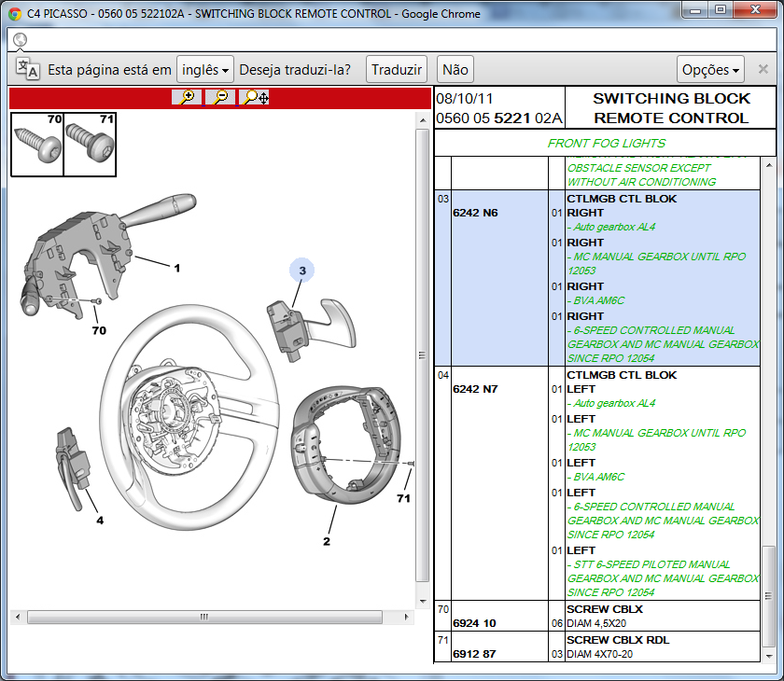Open the Opções dropdown
The height and width of the screenshot is (681, 784).
(x=710, y=69)
